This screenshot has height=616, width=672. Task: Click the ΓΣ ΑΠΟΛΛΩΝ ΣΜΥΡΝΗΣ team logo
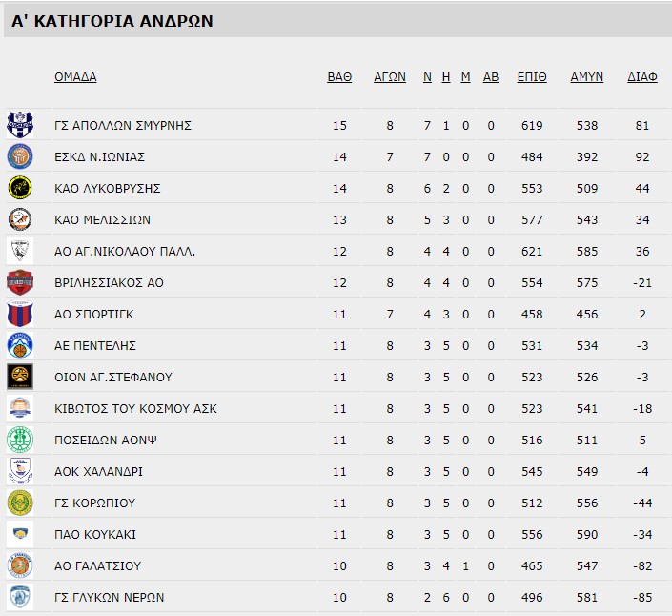pyautogui.click(x=20, y=125)
